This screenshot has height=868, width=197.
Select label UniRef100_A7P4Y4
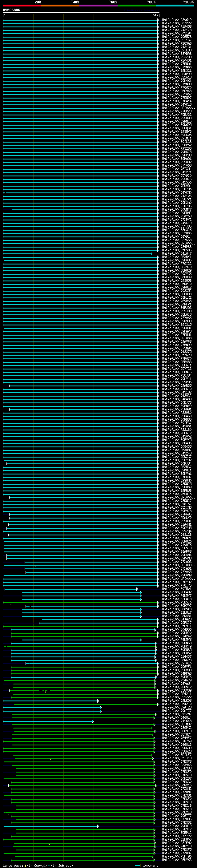tap(176, 101)
